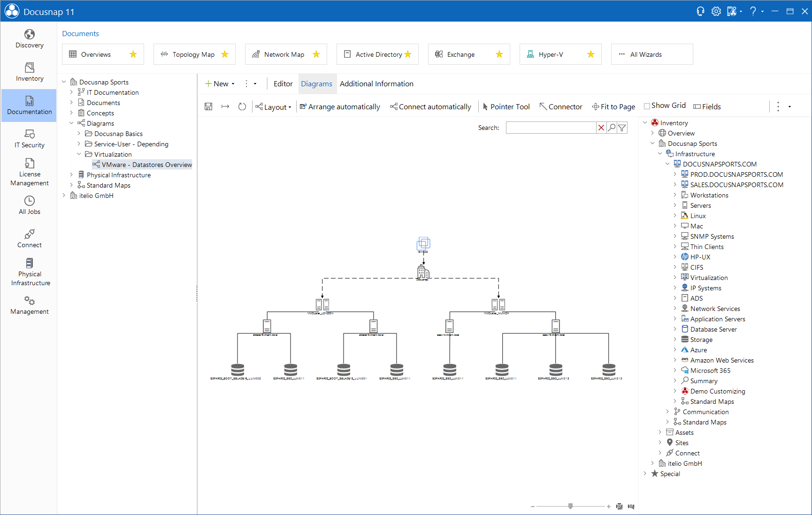Image resolution: width=812 pixels, height=515 pixels.
Task: Open the Layout dropdown
Action: pyautogui.click(x=273, y=107)
